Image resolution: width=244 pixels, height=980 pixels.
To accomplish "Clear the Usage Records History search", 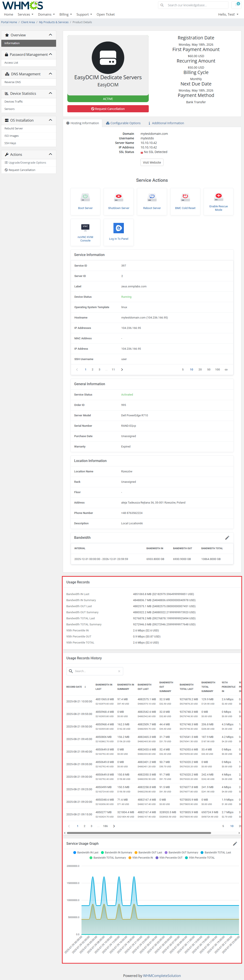I will (x=119, y=671).
